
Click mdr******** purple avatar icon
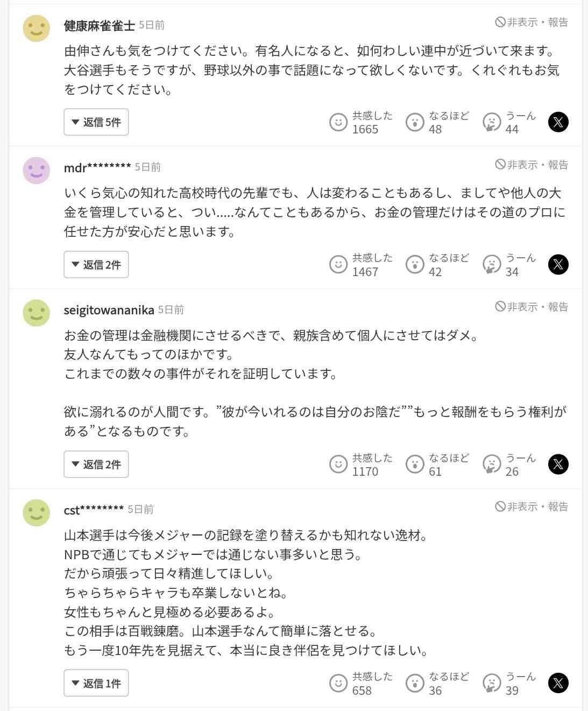click(x=37, y=171)
